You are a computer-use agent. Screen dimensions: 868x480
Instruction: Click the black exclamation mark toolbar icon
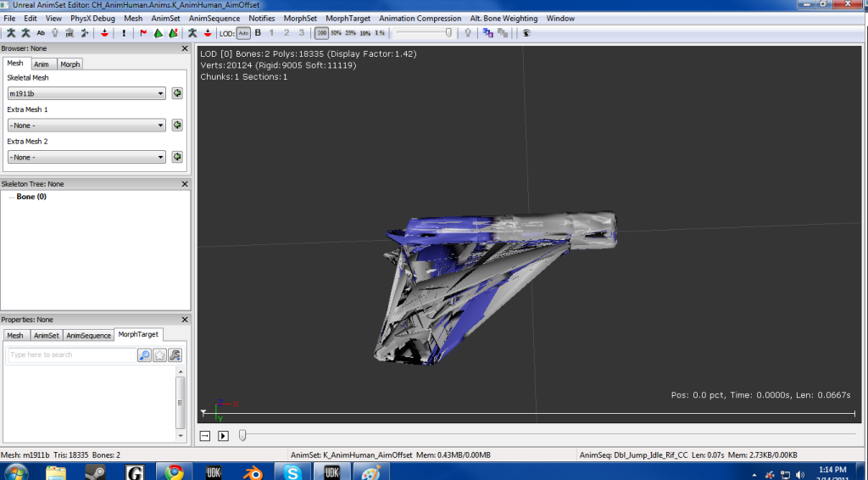[x=124, y=33]
